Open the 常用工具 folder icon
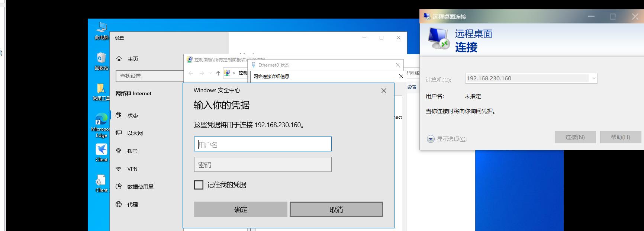 [x=101, y=92]
